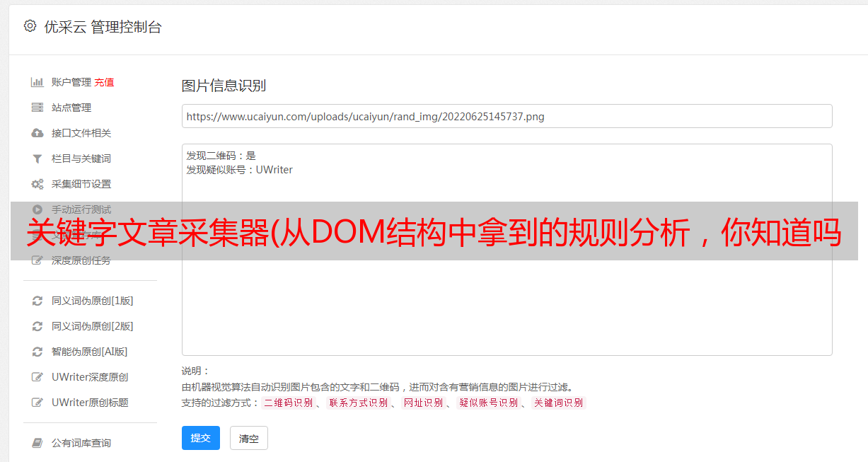Click the 同义词伪原创[1版] refresh icon
This screenshot has width=868, height=462.
37,301
